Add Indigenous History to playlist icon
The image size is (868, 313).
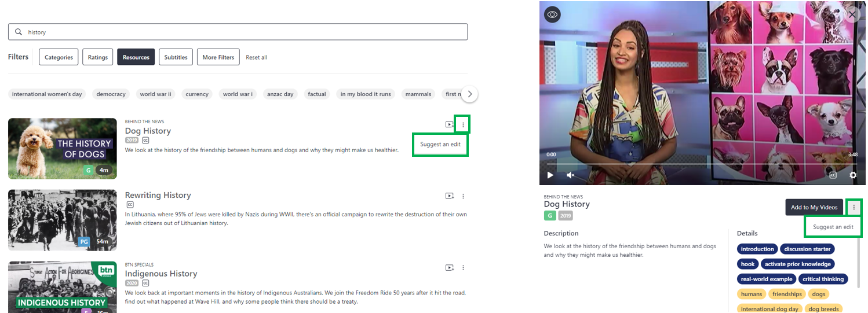pos(450,268)
